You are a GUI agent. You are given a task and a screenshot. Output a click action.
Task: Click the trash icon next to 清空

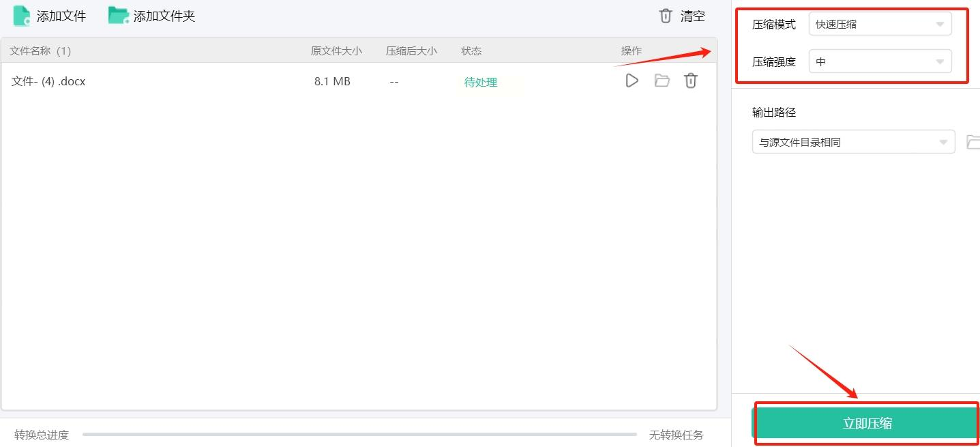pyautogui.click(x=666, y=16)
